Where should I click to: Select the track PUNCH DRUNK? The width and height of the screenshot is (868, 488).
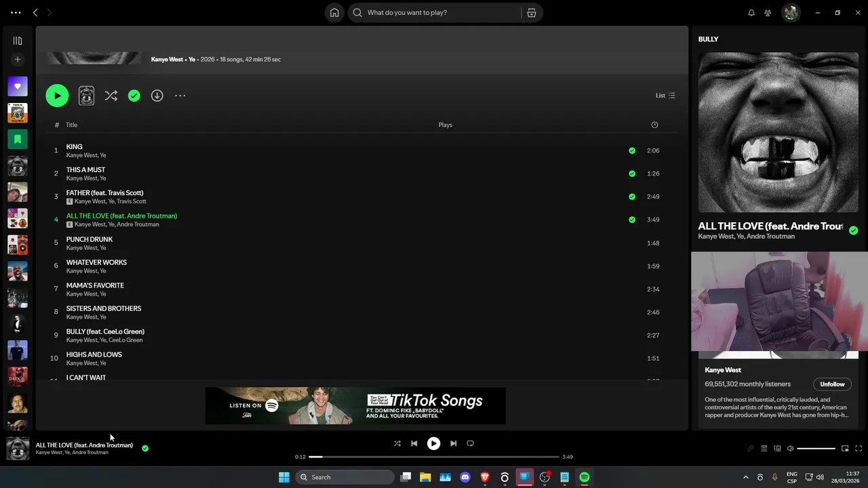pyautogui.click(x=89, y=239)
